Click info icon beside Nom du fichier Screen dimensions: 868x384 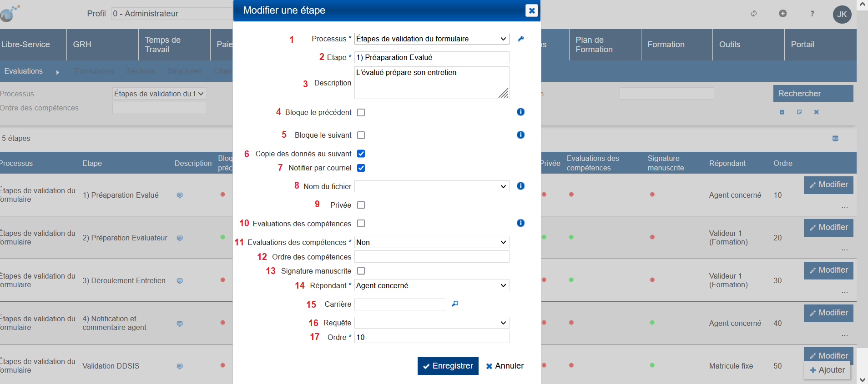(521, 186)
